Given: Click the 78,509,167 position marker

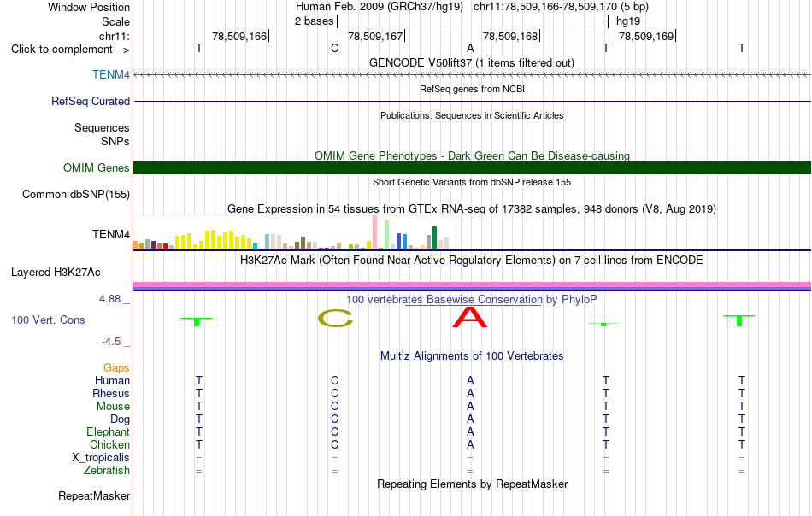Looking at the screenshot, I should click(376, 36).
